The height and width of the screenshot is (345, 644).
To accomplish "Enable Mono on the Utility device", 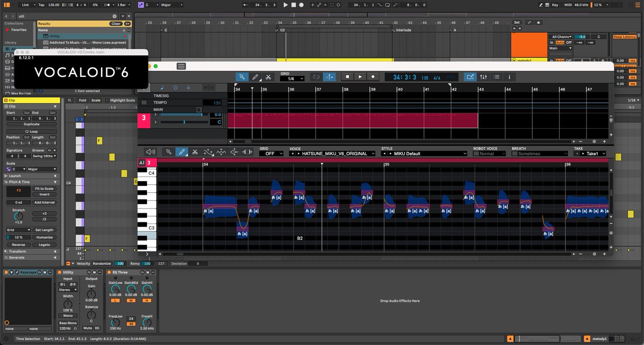I will click(x=68, y=316).
